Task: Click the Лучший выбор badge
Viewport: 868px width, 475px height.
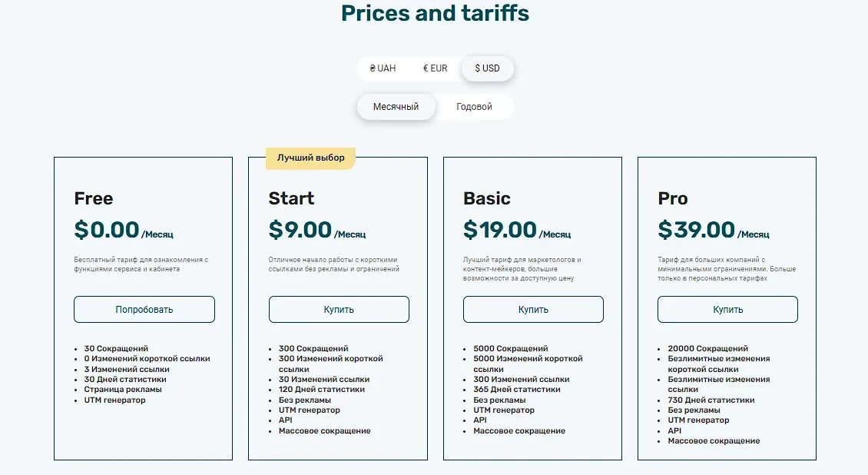Action: point(310,158)
